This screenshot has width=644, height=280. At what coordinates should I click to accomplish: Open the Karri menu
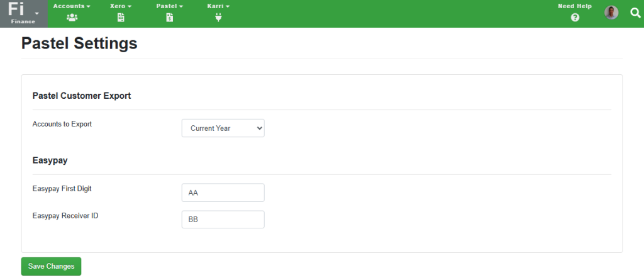[218, 6]
